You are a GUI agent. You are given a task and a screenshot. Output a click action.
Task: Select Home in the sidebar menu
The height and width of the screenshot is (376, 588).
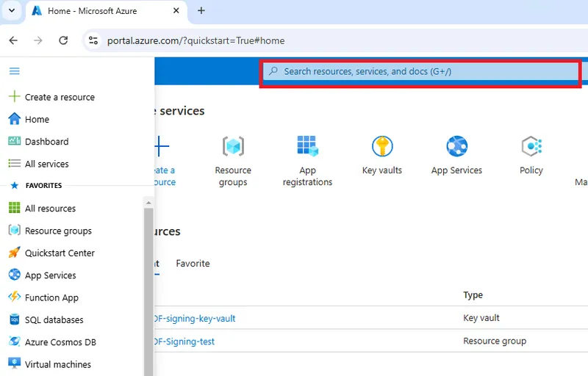tap(37, 119)
